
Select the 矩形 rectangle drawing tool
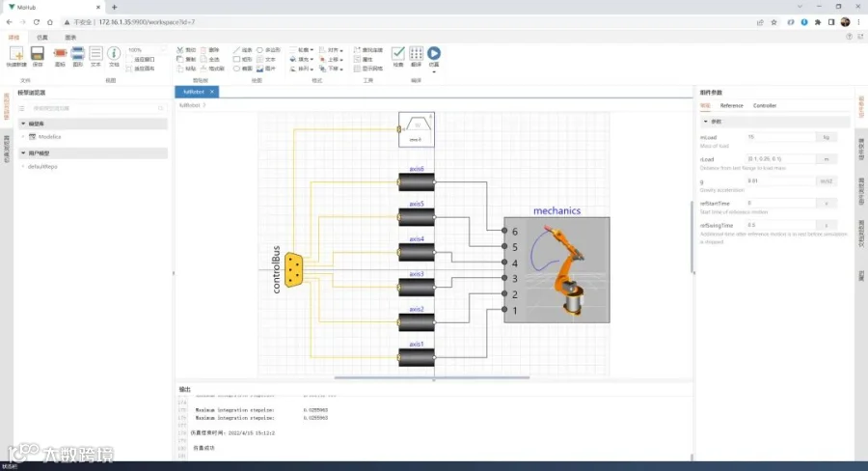[242, 59]
